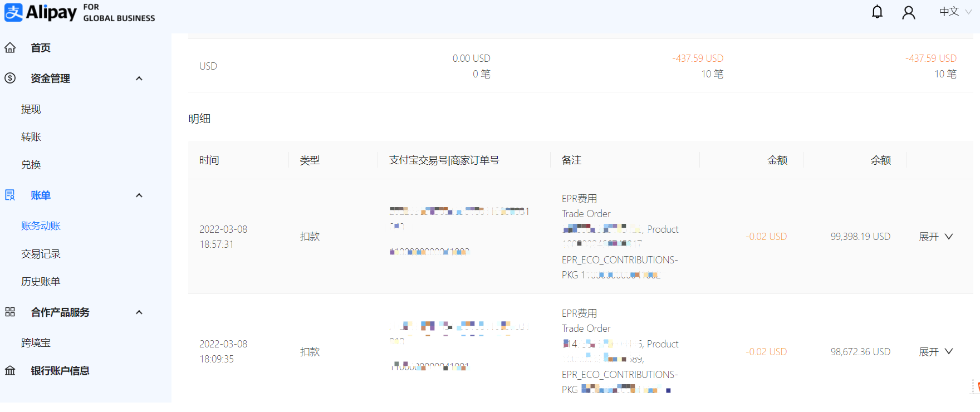
Task: Click the USD currency row label
Action: pyautogui.click(x=208, y=66)
